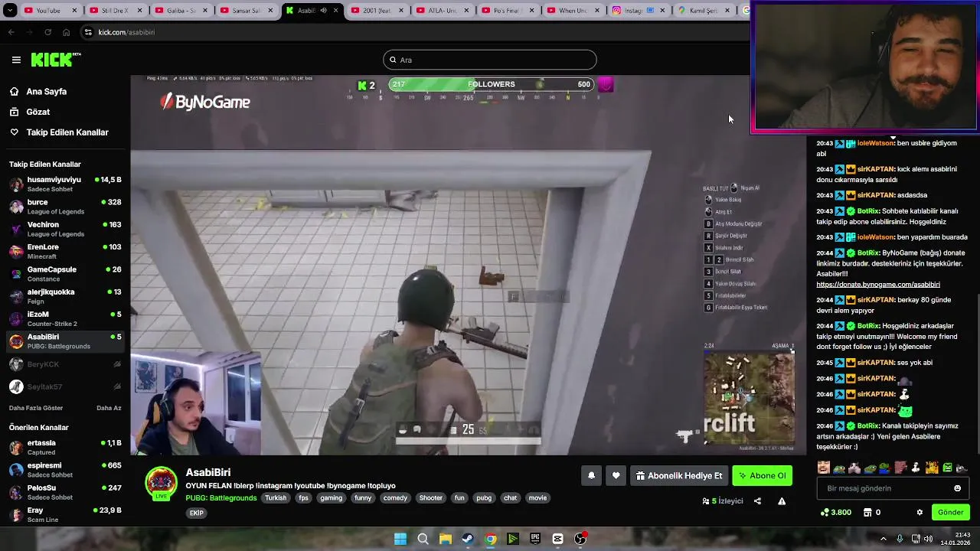
Task: Open alerjikquokka channel in sidebar
Action: 65,296
